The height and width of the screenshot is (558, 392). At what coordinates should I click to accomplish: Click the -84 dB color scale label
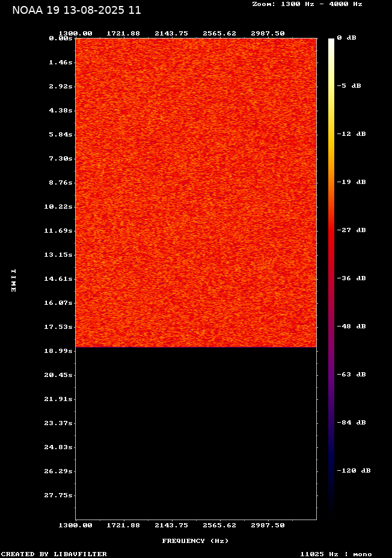click(x=352, y=423)
